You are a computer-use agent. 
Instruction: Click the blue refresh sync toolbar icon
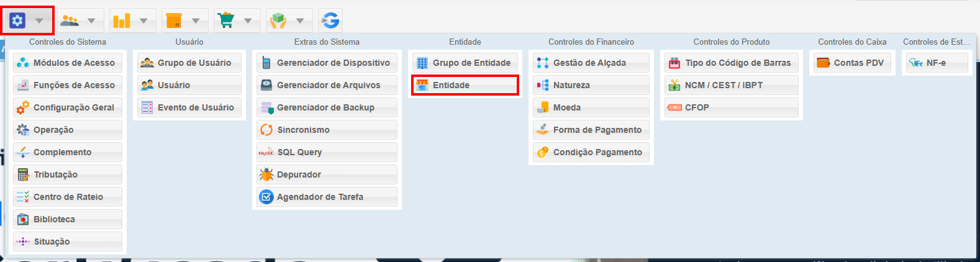pos(330,20)
